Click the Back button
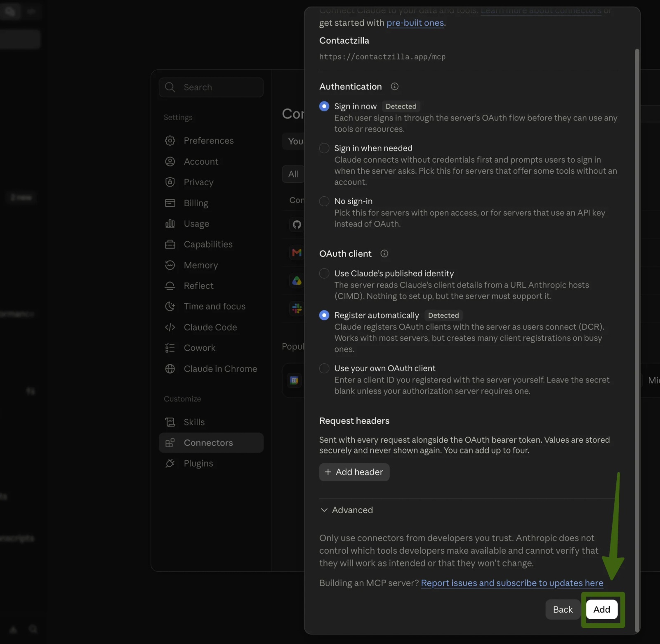 (563, 609)
